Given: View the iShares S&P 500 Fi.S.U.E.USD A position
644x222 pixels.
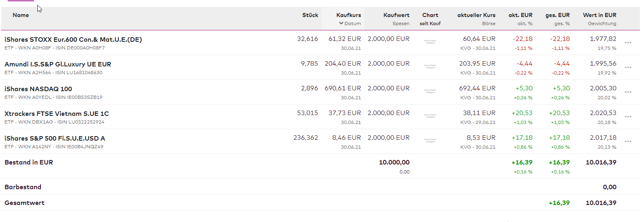Looking at the screenshot, I should tap(55, 139).
